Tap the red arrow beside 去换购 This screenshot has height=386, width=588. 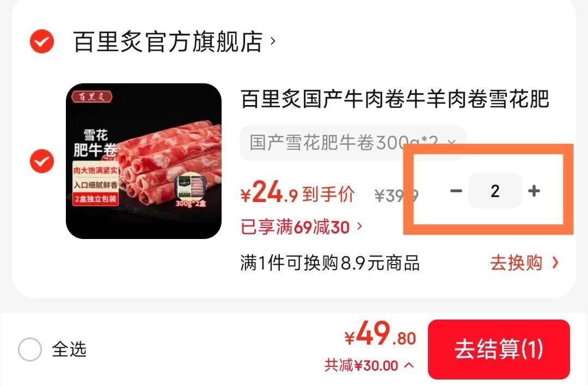coord(555,262)
